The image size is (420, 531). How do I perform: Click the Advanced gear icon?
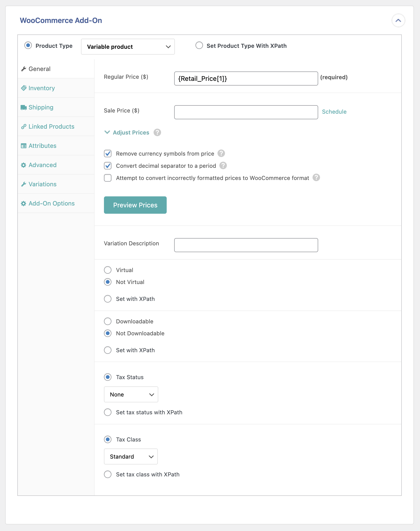(24, 165)
